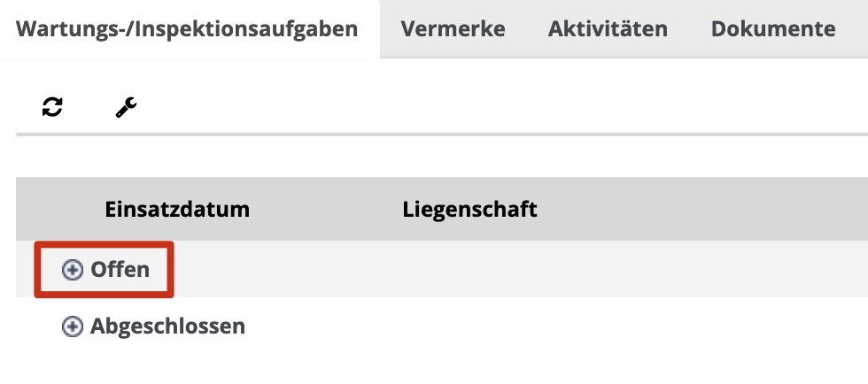Sort by the Liegenschaft column header
This screenshot has width=868, height=384.
(469, 210)
